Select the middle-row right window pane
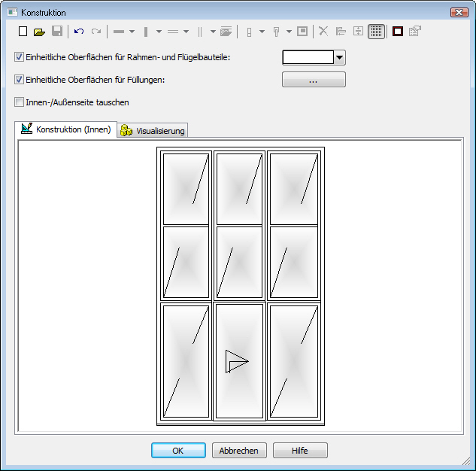This screenshot has width=476, height=471. [293, 262]
